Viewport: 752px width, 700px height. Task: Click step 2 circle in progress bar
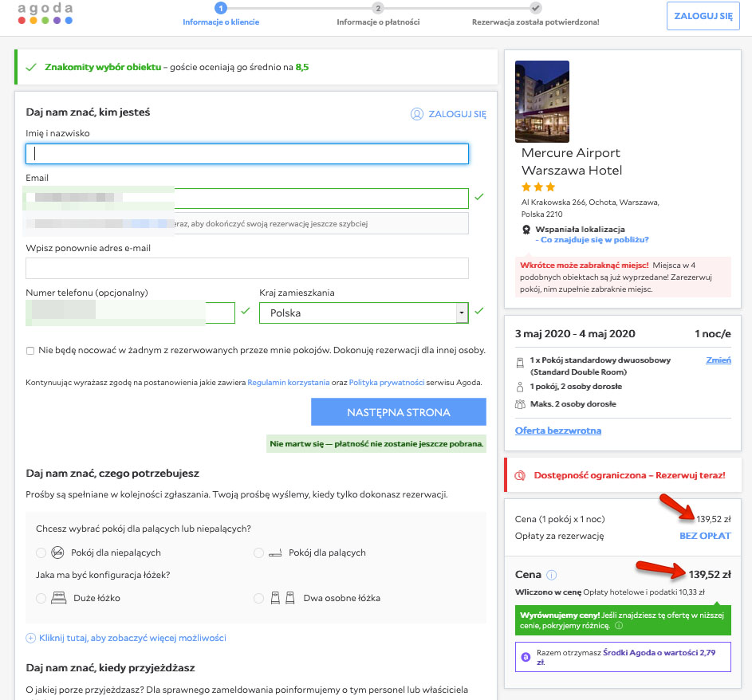378,8
